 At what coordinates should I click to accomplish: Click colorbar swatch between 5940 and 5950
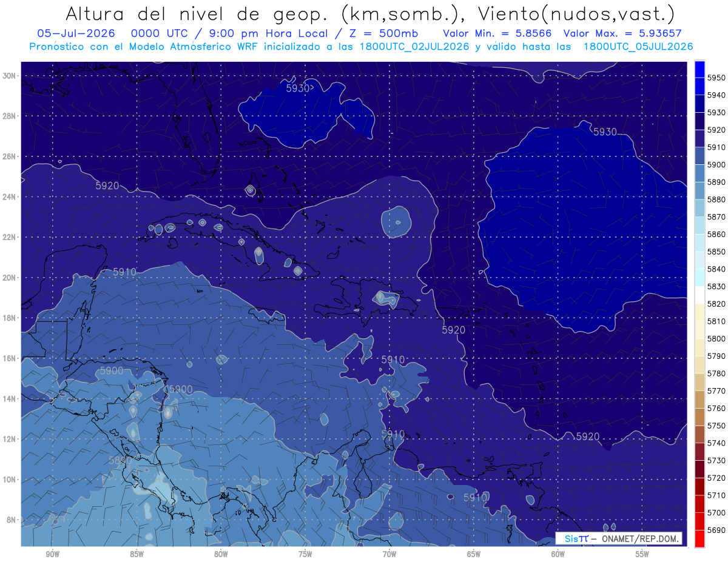699,86
